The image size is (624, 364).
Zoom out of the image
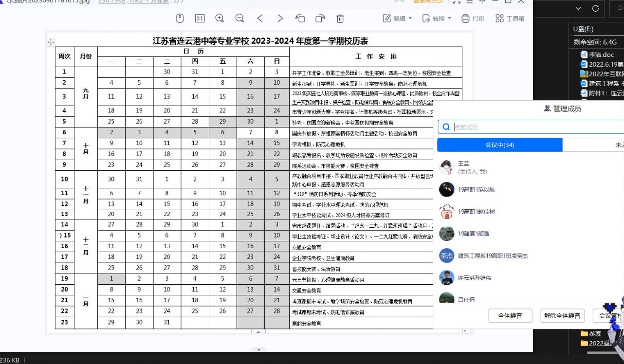tap(239, 18)
